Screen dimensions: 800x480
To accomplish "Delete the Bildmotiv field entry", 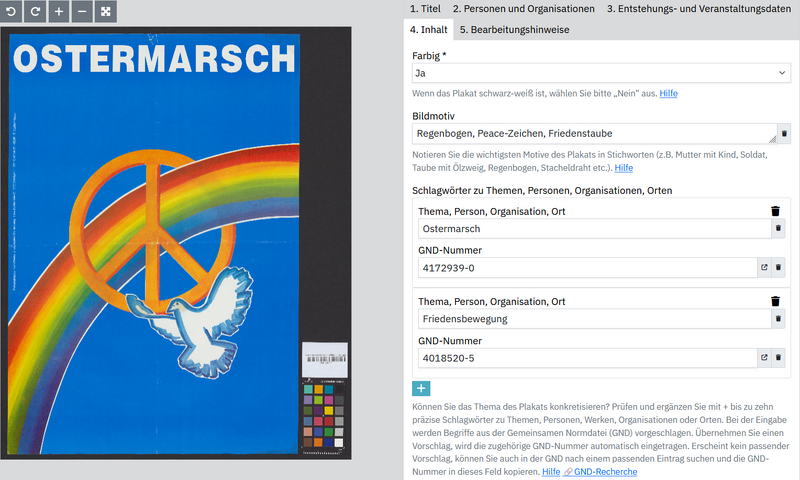I will (784, 134).
